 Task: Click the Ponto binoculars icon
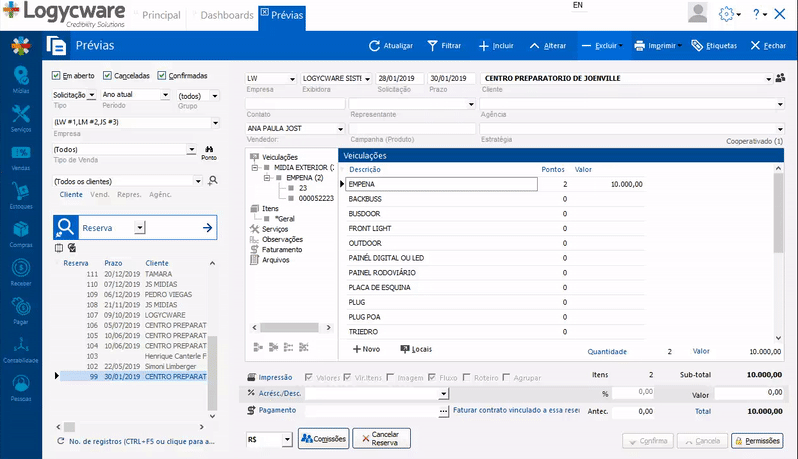click(x=209, y=149)
